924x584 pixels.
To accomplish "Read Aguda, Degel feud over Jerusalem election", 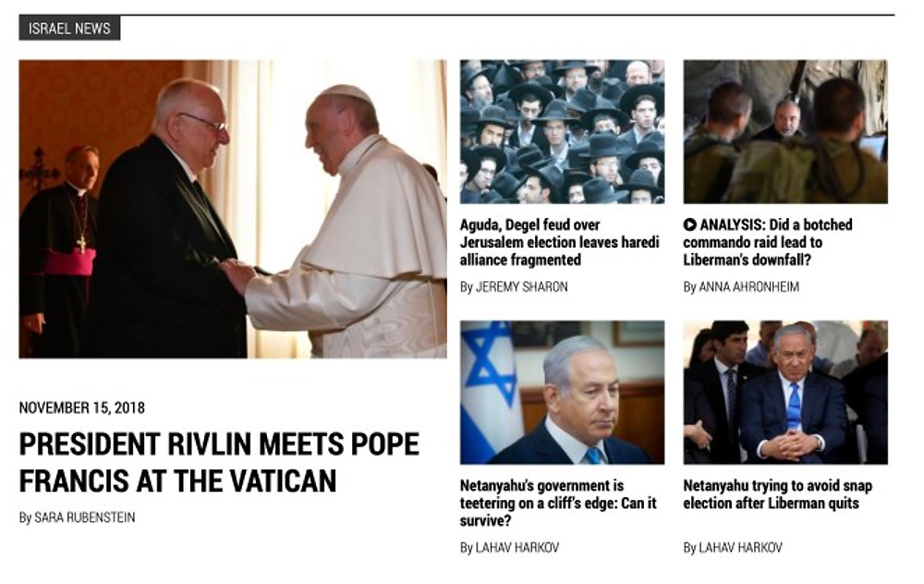I will pyautogui.click(x=559, y=242).
